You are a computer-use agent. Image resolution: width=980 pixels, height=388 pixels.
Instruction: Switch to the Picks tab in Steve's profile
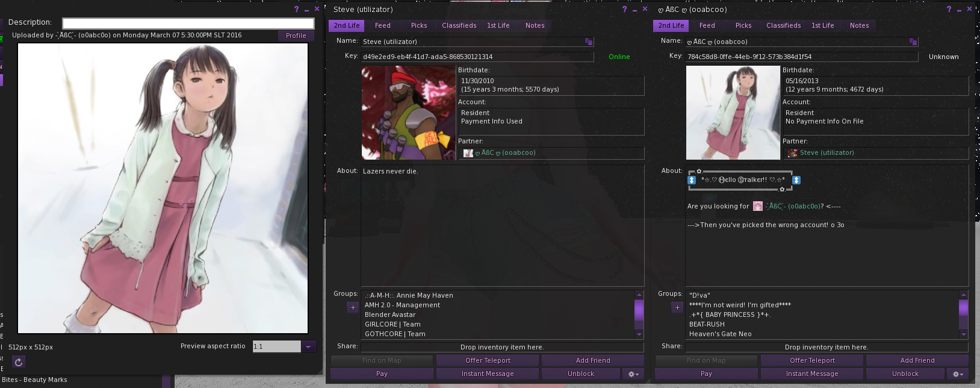(x=419, y=25)
